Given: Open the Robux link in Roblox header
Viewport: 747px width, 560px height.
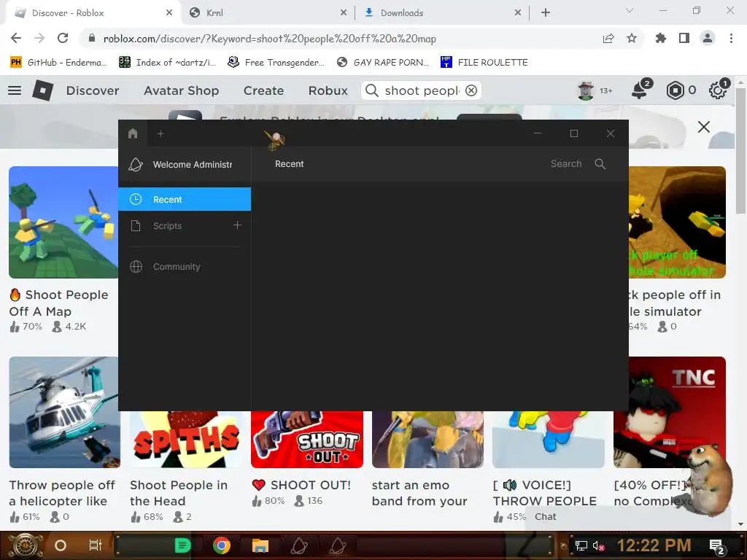Looking at the screenshot, I should pos(328,90).
